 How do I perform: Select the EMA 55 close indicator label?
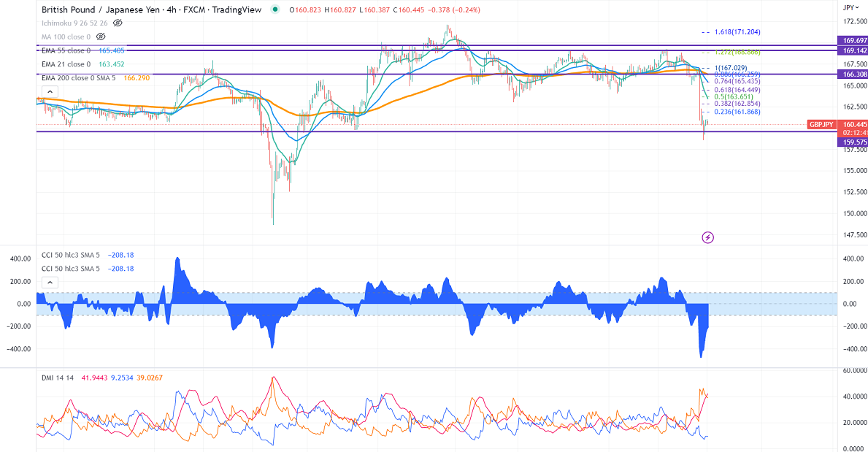66,50
